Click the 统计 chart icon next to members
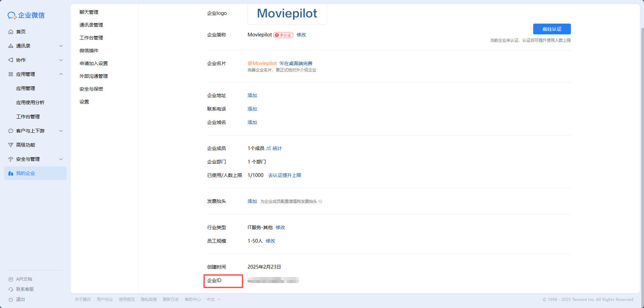This screenshot has height=308, width=644. coord(268,149)
